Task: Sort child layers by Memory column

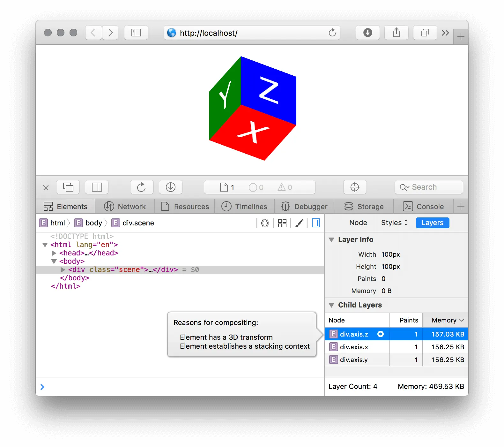Action: (x=445, y=320)
